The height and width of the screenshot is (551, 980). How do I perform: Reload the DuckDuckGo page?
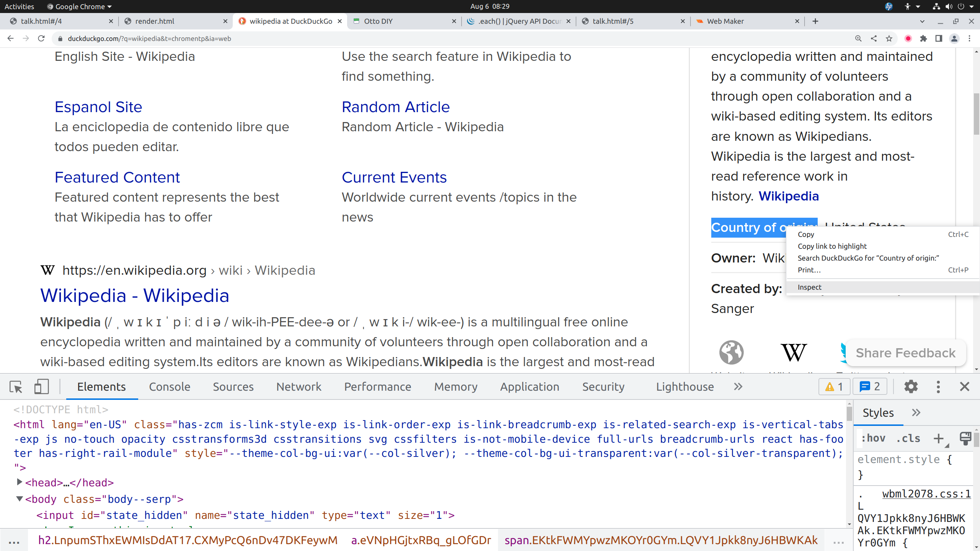pyautogui.click(x=41, y=39)
